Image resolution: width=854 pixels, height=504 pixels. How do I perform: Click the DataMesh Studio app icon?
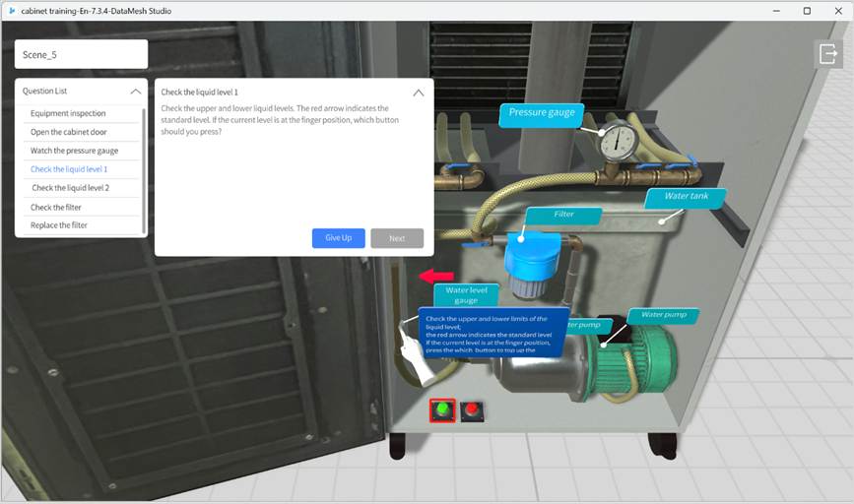(x=11, y=10)
